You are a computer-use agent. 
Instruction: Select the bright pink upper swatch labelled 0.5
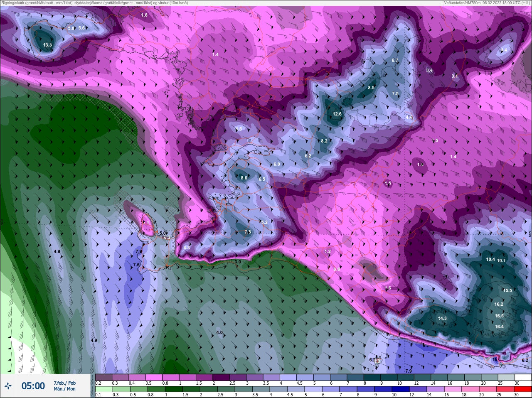point(153,377)
